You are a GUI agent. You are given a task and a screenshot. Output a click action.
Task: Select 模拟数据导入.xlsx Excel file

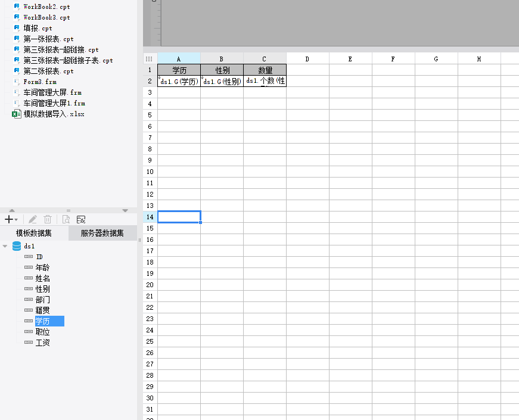[54, 114]
